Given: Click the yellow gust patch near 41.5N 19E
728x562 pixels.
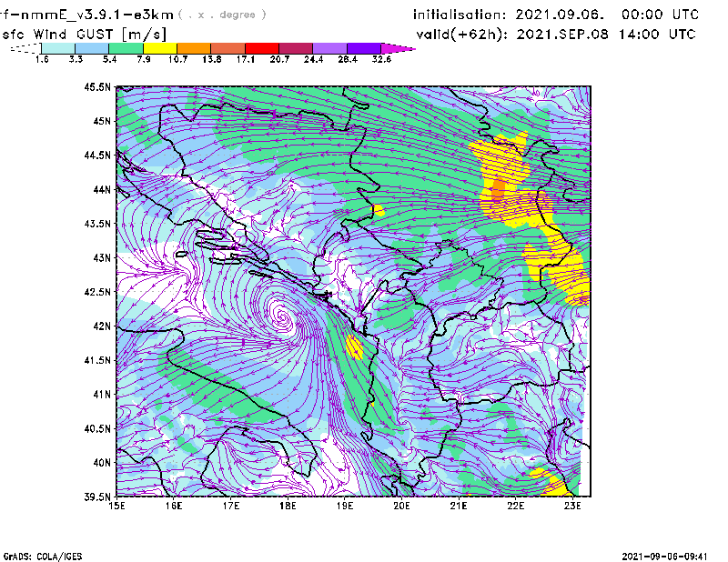Looking at the screenshot, I should [x=355, y=347].
